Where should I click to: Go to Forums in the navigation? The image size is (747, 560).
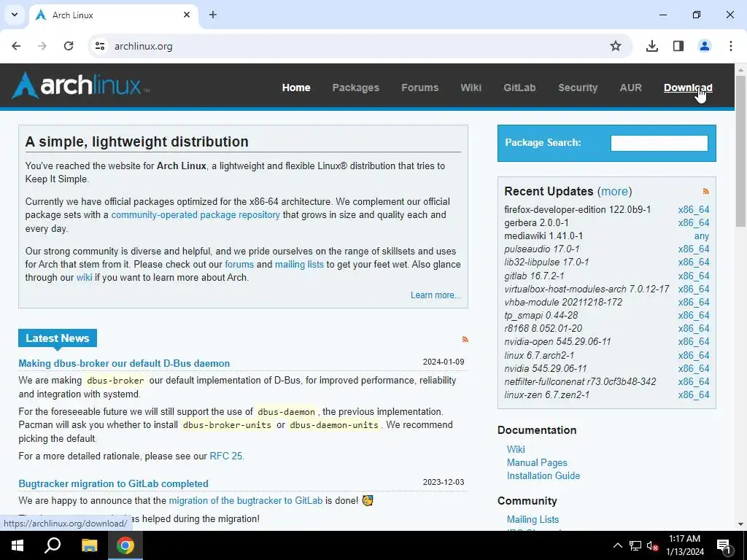click(x=419, y=87)
